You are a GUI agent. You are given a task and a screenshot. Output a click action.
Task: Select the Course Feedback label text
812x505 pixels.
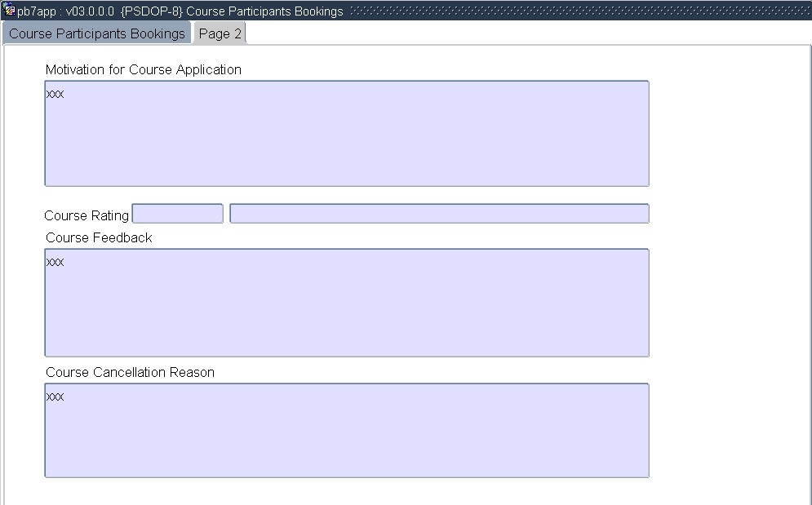pyautogui.click(x=99, y=238)
